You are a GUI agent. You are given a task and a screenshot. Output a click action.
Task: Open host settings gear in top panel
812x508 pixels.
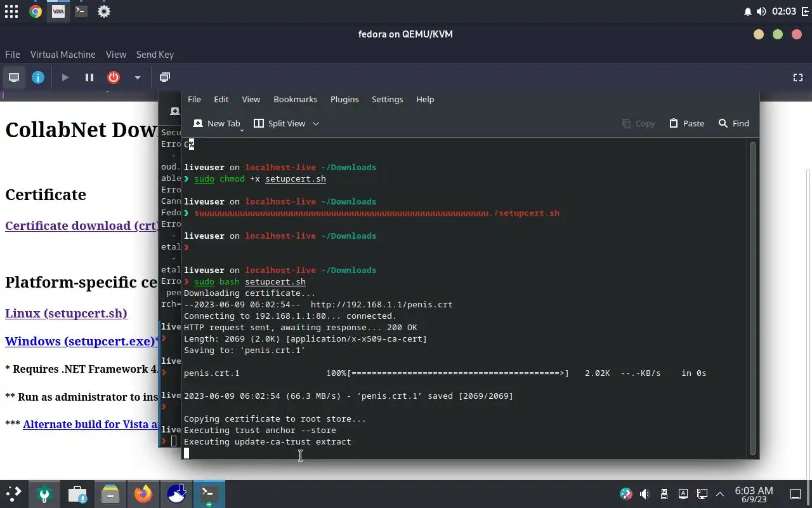coord(104,11)
